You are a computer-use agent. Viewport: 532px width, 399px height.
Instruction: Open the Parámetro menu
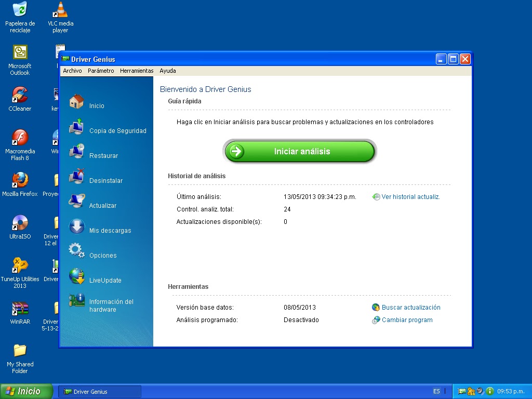[x=101, y=71]
